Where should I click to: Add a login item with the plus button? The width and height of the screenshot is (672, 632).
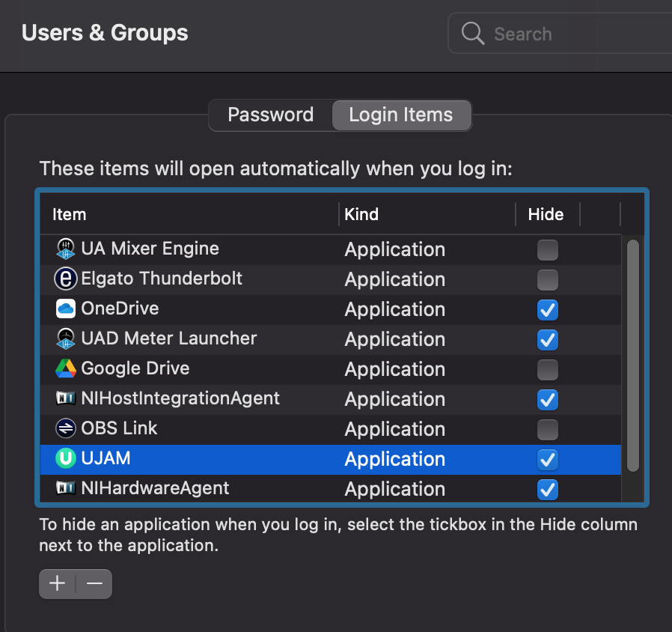[x=57, y=583]
